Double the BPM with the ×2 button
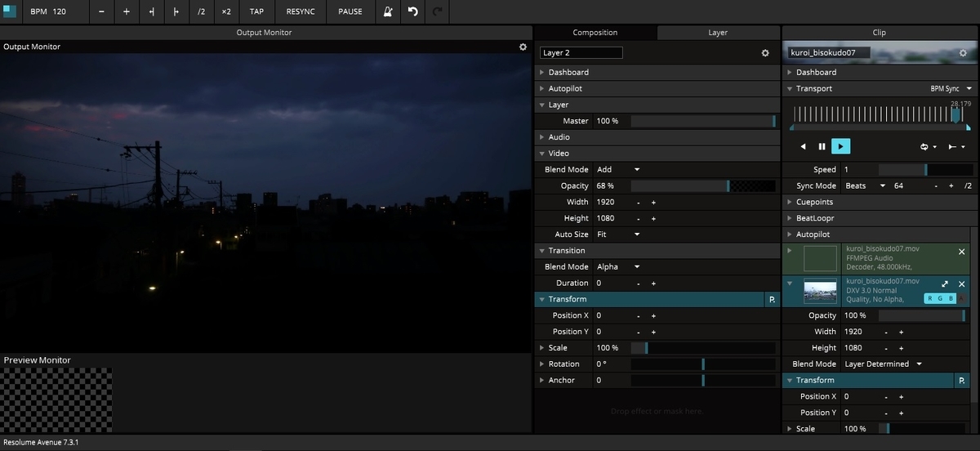Screen dimensions: 980x451 click(226, 11)
